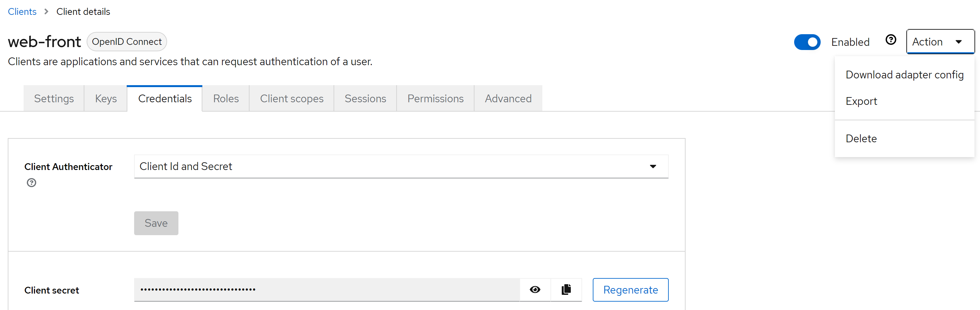This screenshot has width=980, height=310.
Task: Switch to the Settings tab
Action: (x=54, y=99)
